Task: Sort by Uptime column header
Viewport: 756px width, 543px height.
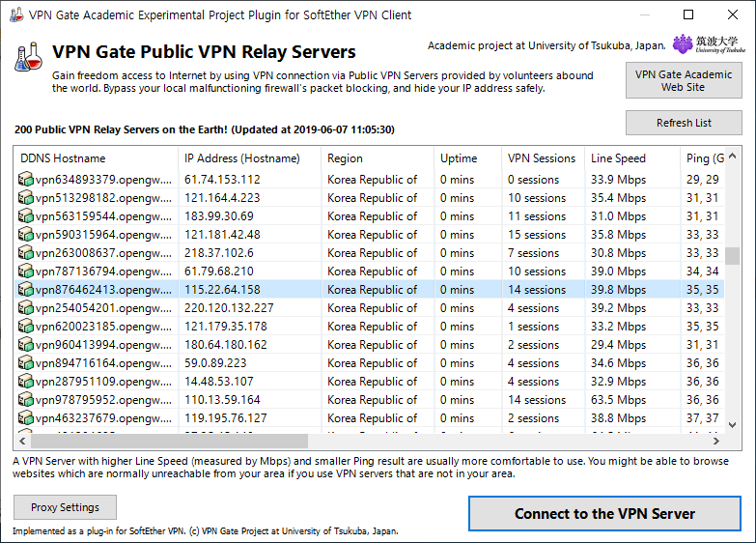Action: (467, 158)
